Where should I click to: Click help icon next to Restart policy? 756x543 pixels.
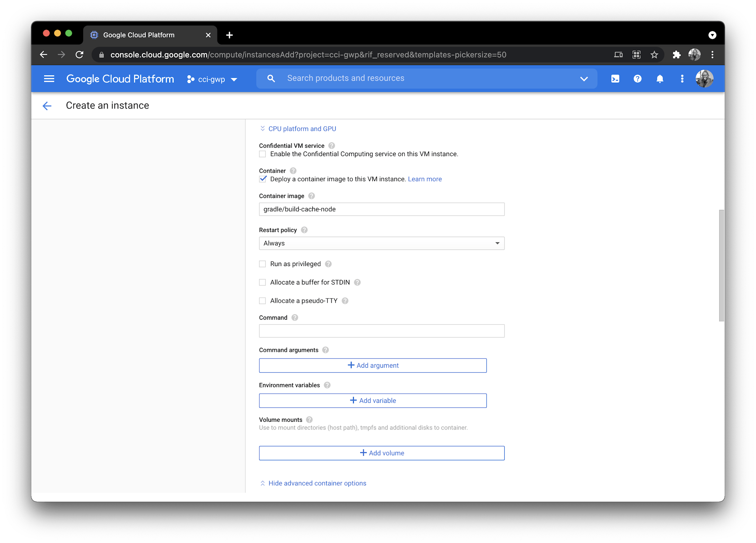point(304,230)
